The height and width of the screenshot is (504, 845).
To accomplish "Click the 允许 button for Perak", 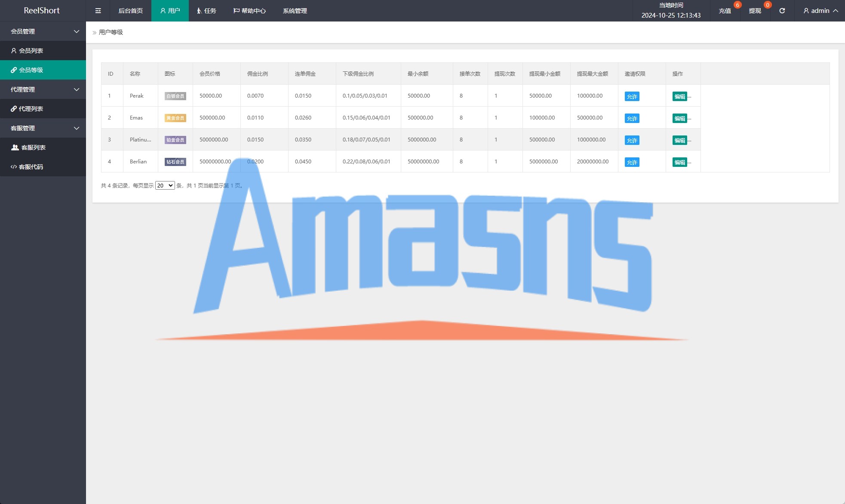I will tap(632, 96).
